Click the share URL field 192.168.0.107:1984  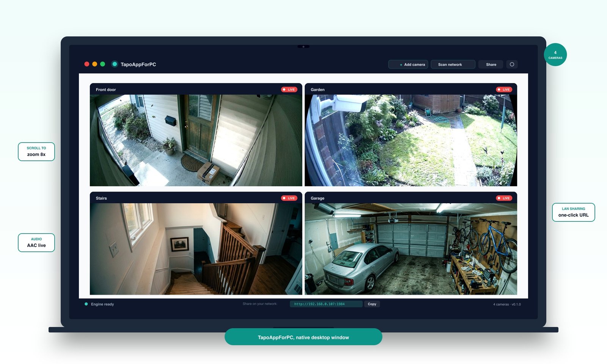point(326,304)
